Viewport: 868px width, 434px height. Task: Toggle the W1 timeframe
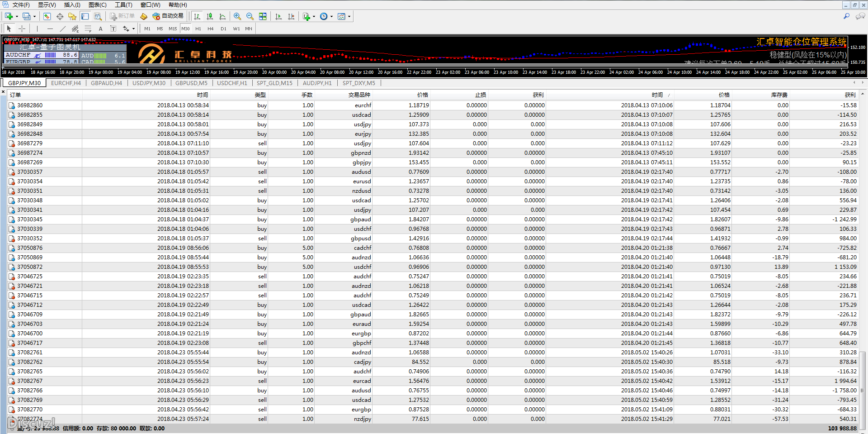[x=236, y=29]
